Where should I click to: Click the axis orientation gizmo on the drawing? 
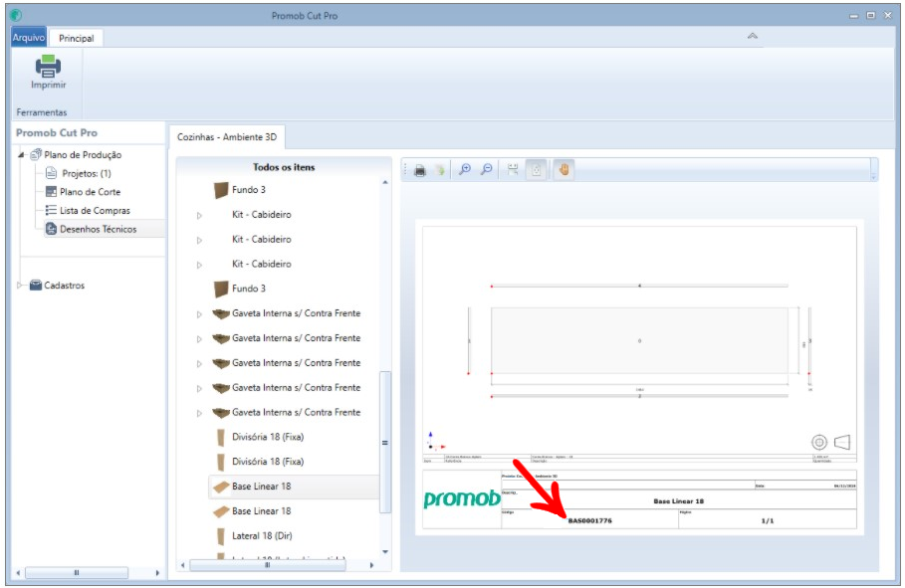pyautogui.click(x=435, y=442)
